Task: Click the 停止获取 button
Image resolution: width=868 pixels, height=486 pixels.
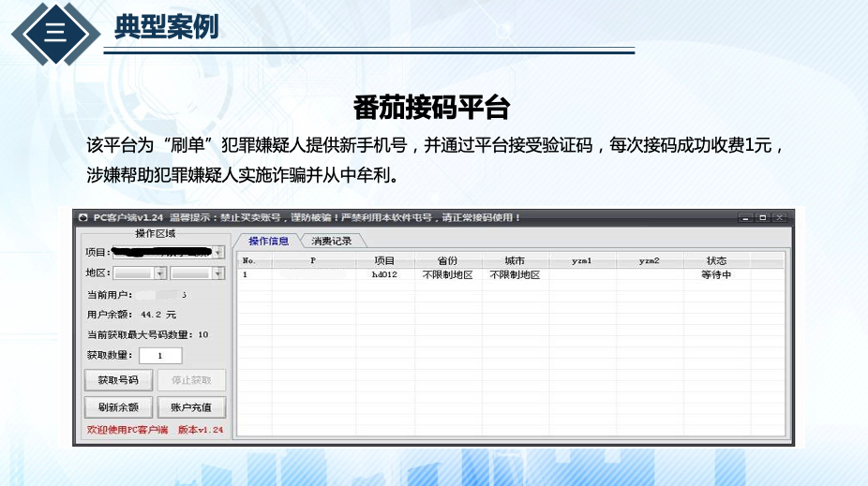Action: (191, 380)
